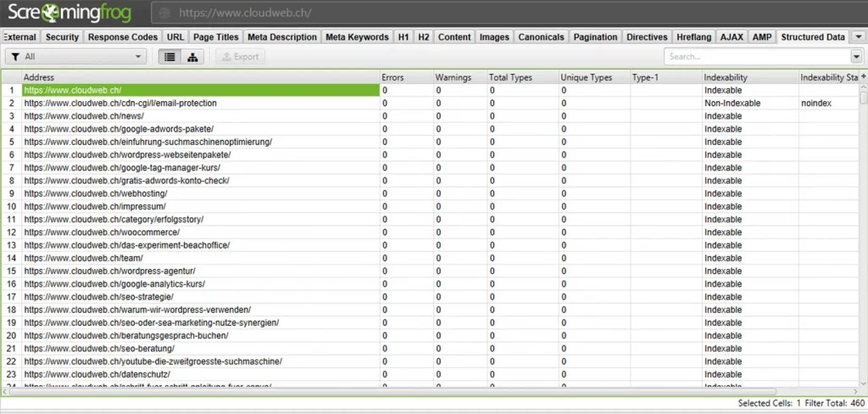Open the Images tab

494,37
